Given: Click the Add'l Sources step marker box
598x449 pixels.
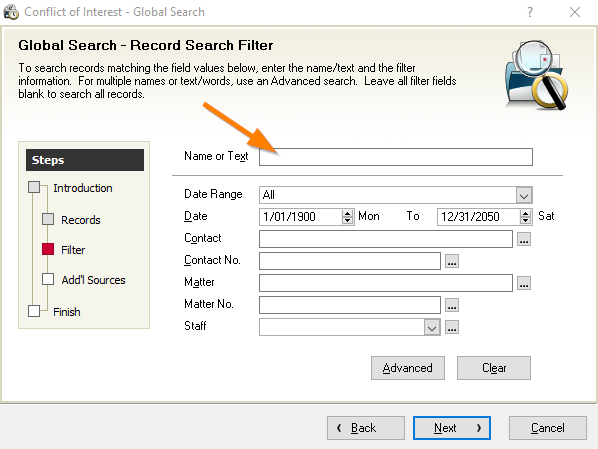Looking at the screenshot, I should (x=48, y=279).
